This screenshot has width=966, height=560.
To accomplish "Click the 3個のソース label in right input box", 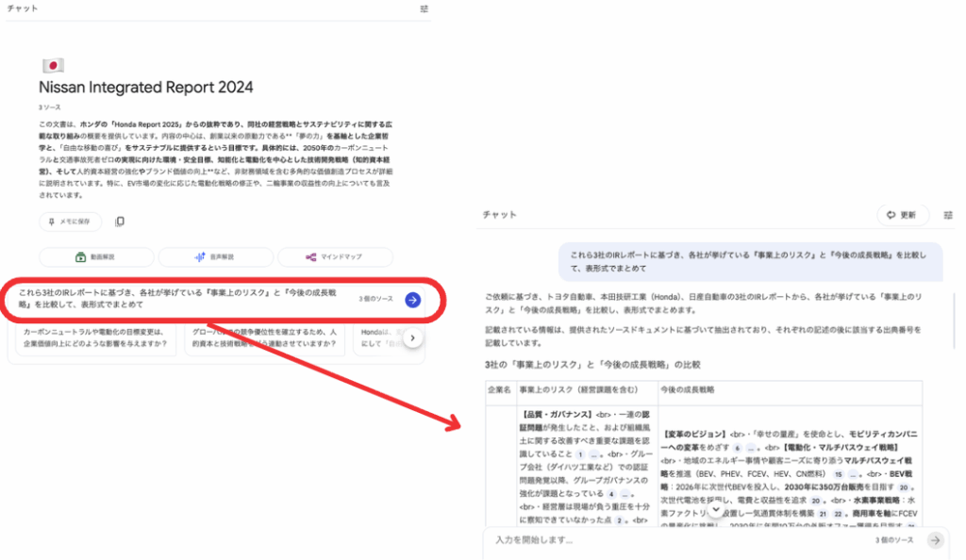I will (x=894, y=540).
